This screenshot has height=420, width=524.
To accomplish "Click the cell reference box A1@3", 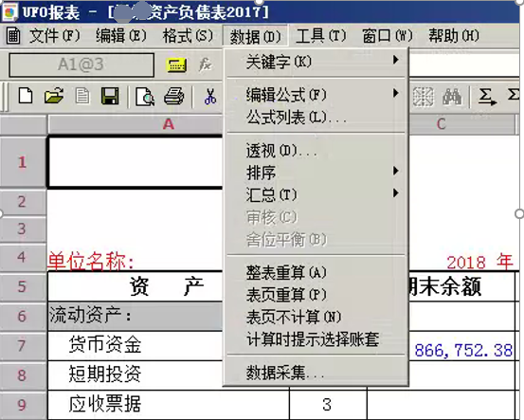I will (x=81, y=64).
